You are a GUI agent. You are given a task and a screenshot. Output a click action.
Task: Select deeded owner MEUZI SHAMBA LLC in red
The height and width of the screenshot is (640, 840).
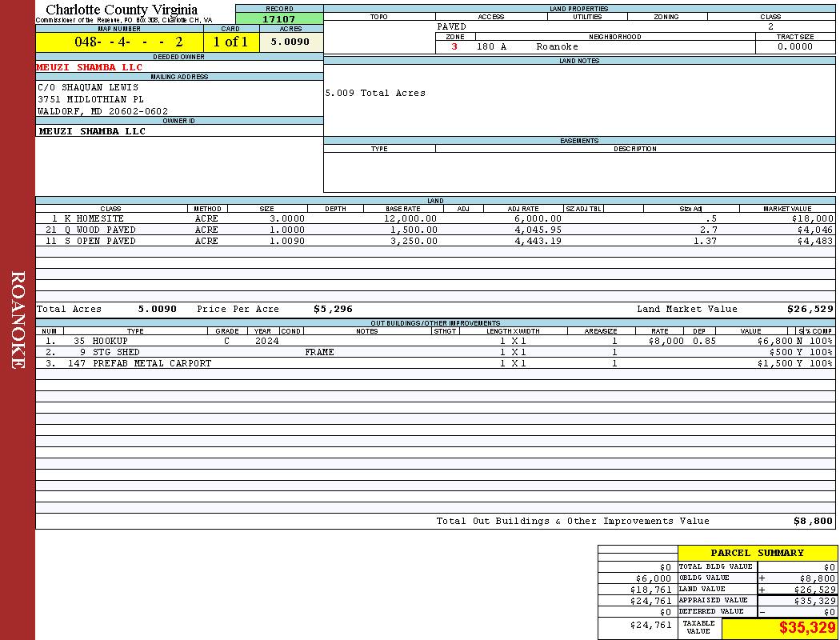(x=90, y=67)
